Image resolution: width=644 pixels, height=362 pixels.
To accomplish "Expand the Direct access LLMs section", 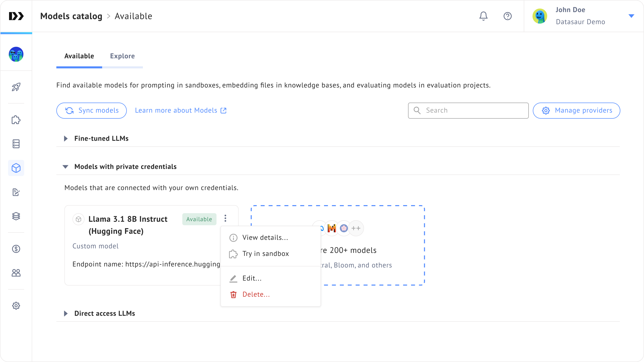I will click(x=66, y=313).
